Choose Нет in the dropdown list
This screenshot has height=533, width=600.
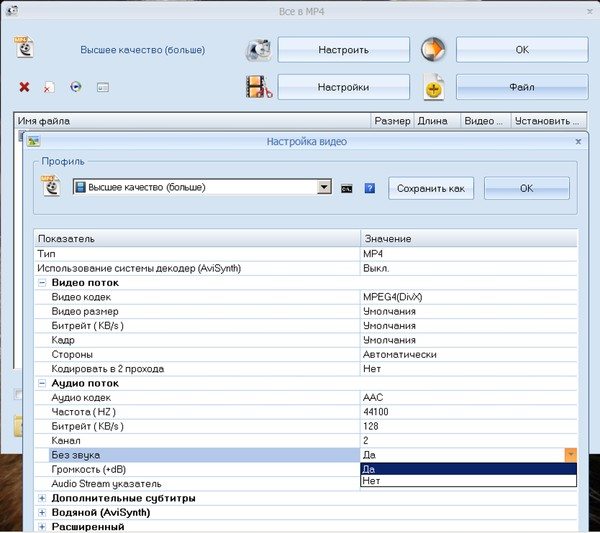468,481
